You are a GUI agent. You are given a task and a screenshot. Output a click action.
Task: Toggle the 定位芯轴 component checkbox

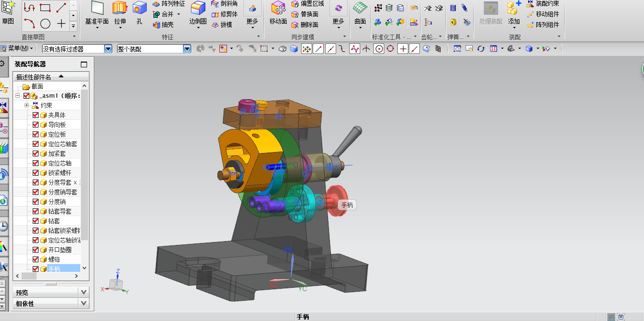[x=36, y=163]
